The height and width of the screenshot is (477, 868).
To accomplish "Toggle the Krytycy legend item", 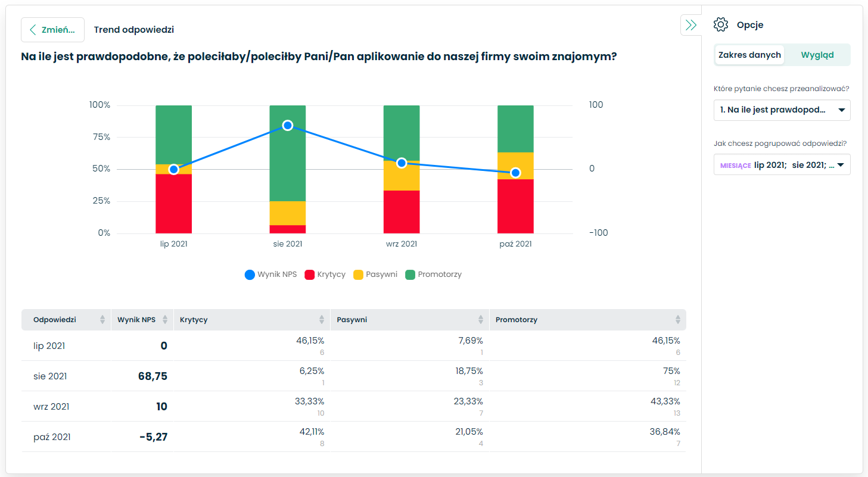I will tap(325, 275).
